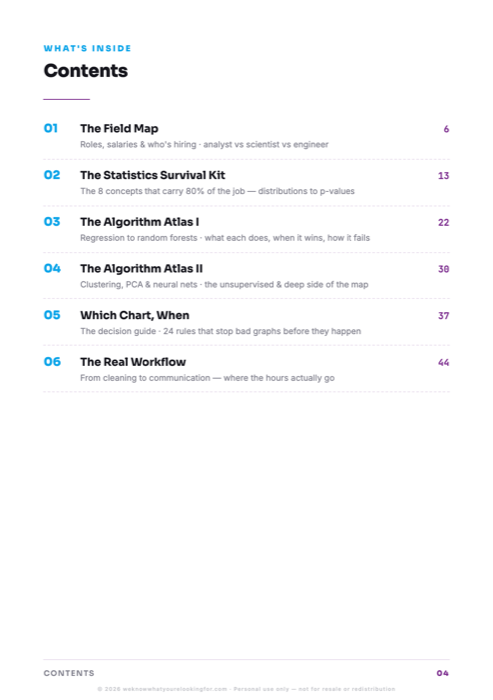Jump to The Algorithm Atlas II
The width and height of the screenshot is (493, 700).
pos(142,268)
